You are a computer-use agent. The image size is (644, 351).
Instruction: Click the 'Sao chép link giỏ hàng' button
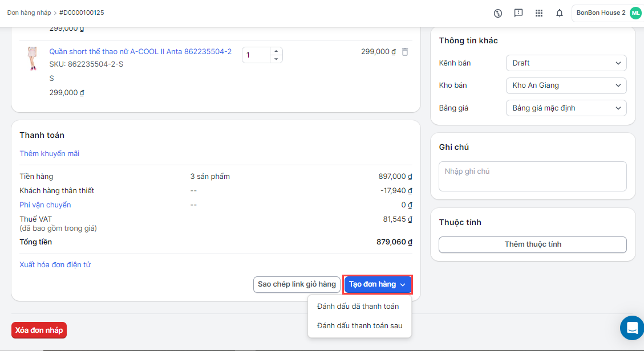(x=297, y=284)
